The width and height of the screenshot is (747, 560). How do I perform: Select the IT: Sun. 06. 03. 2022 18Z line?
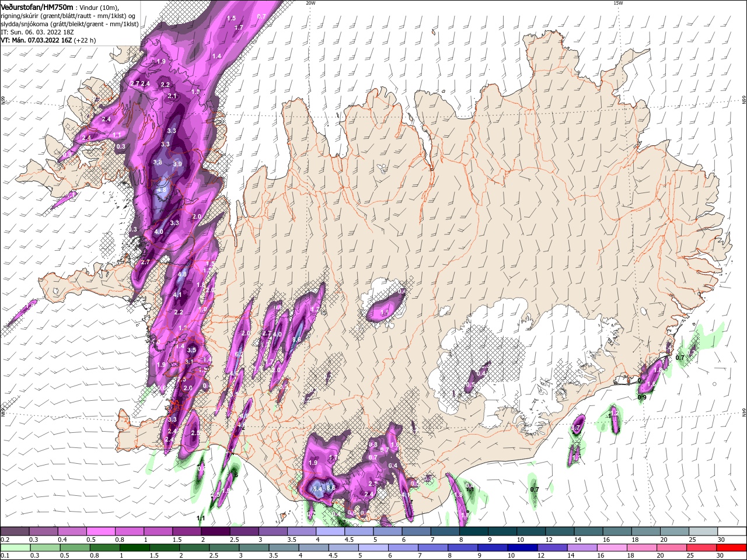[39, 32]
